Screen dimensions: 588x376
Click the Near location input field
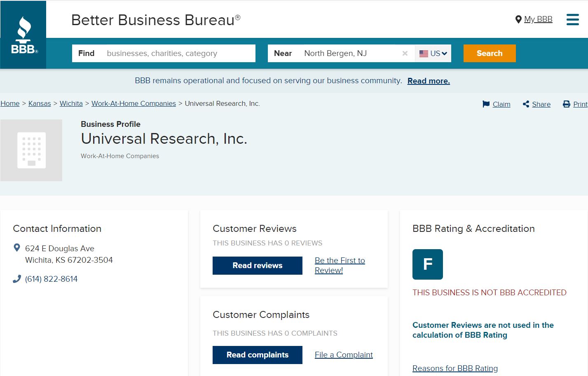[x=341, y=54]
